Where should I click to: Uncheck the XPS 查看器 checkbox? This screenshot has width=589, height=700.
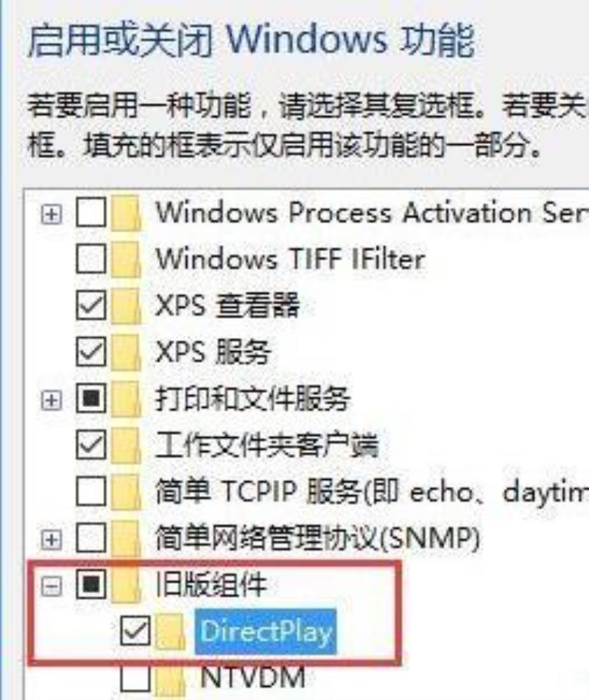click(x=91, y=305)
